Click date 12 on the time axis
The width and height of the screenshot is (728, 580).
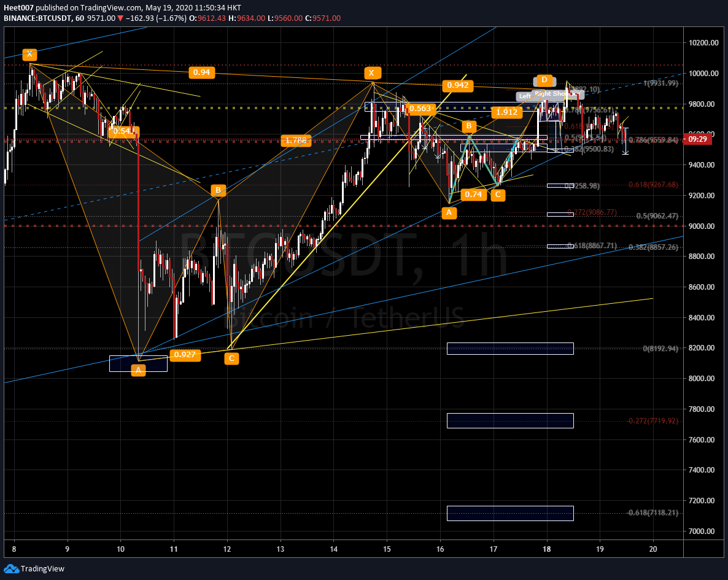coord(228,549)
